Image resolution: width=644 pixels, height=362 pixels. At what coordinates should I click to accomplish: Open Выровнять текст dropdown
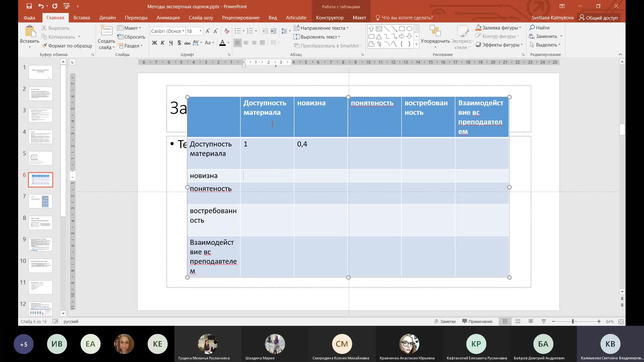(x=317, y=37)
